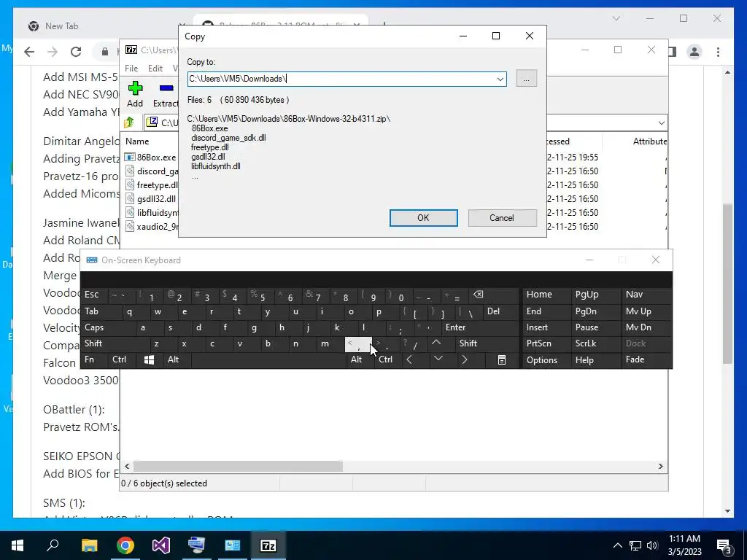The width and height of the screenshot is (747, 560).
Task: Select the freetype.dll file row icon
Action: tap(130, 184)
